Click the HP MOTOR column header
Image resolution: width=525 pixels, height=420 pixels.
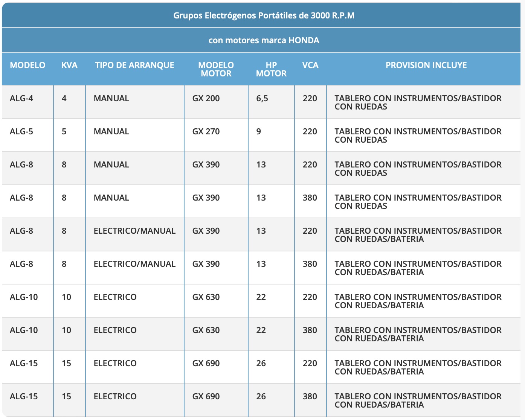pyautogui.click(x=271, y=69)
